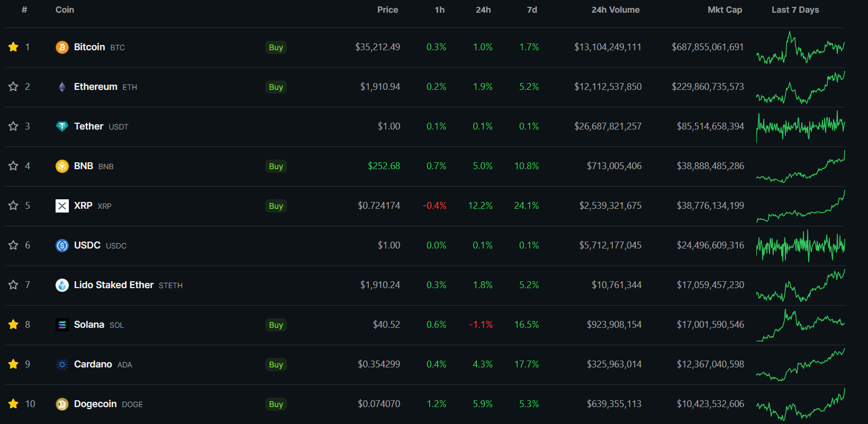The image size is (868, 424).
Task: Click the Bitcoin logo icon
Action: (62, 48)
